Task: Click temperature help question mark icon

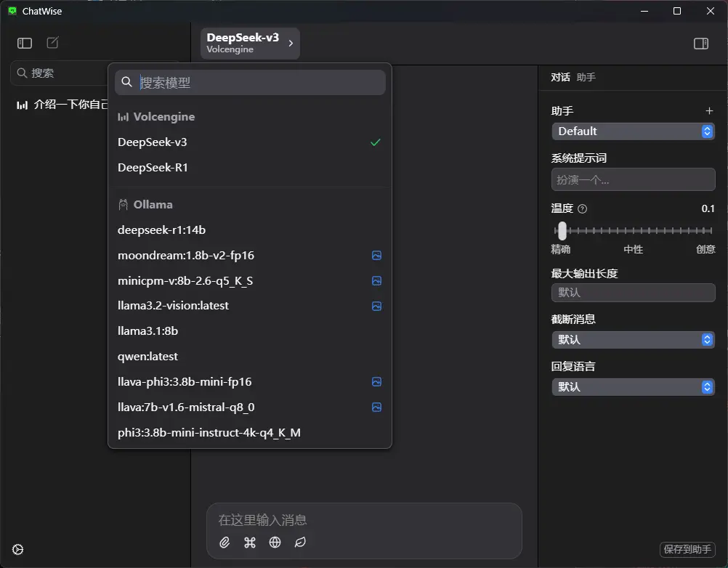Action: click(x=582, y=209)
